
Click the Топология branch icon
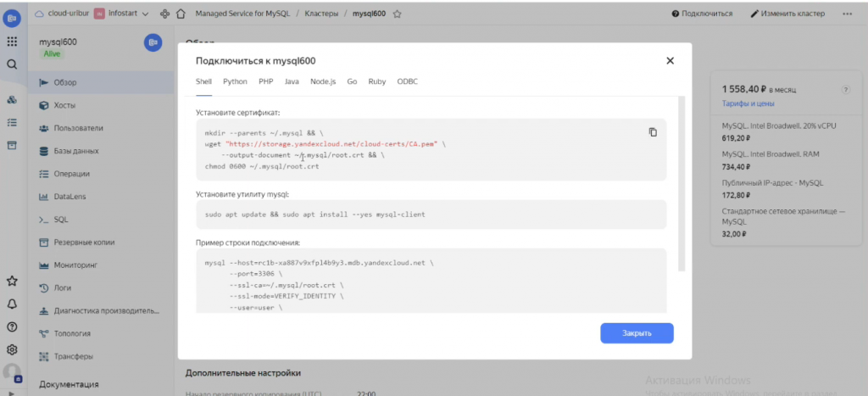click(44, 333)
